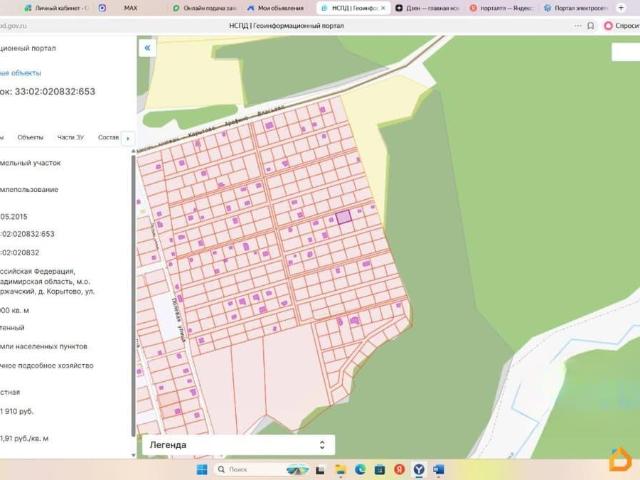Open the red Yandex icon on taskbar
Viewport: 640px width, 480px height.
tap(399, 469)
